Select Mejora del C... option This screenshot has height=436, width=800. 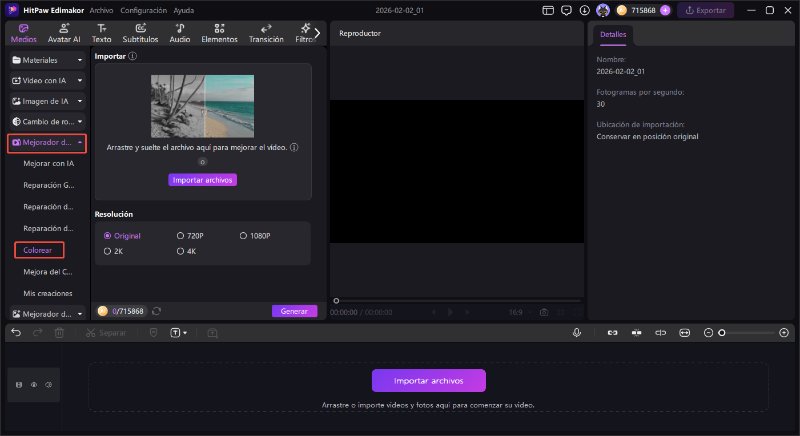point(48,272)
